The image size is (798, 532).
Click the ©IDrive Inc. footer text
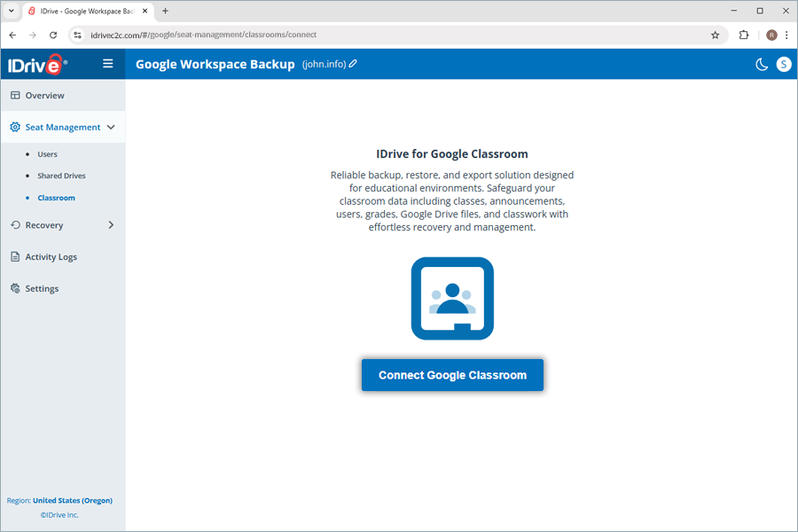pos(59,514)
